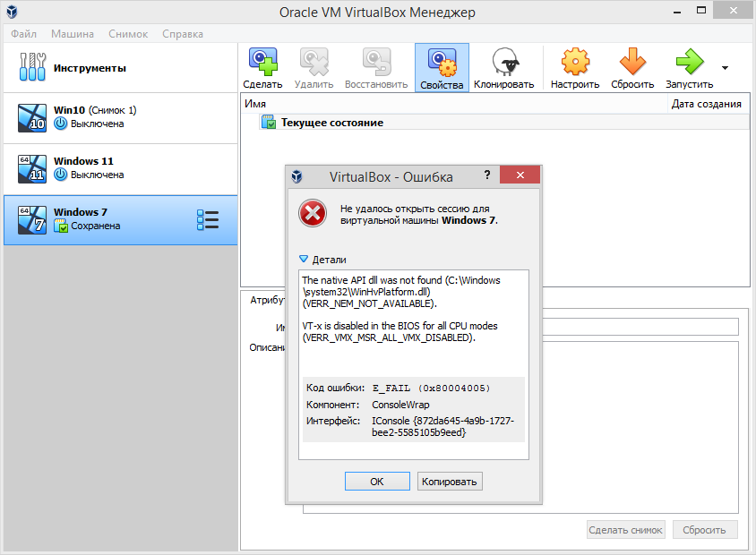Click the Сделать снимок button at bottom
Image resolution: width=756 pixels, height=555 pixels.
point(626,529)
